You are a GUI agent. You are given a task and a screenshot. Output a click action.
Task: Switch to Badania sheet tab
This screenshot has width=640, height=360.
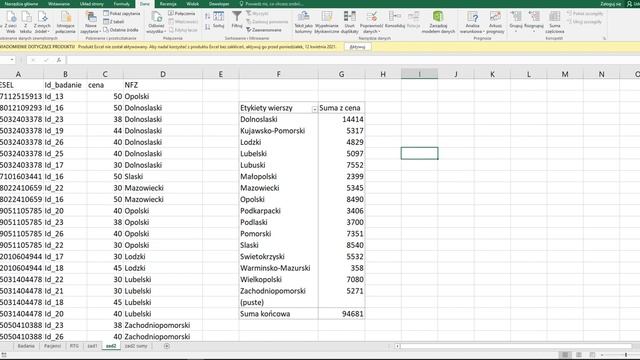click(x=26, y=346)
